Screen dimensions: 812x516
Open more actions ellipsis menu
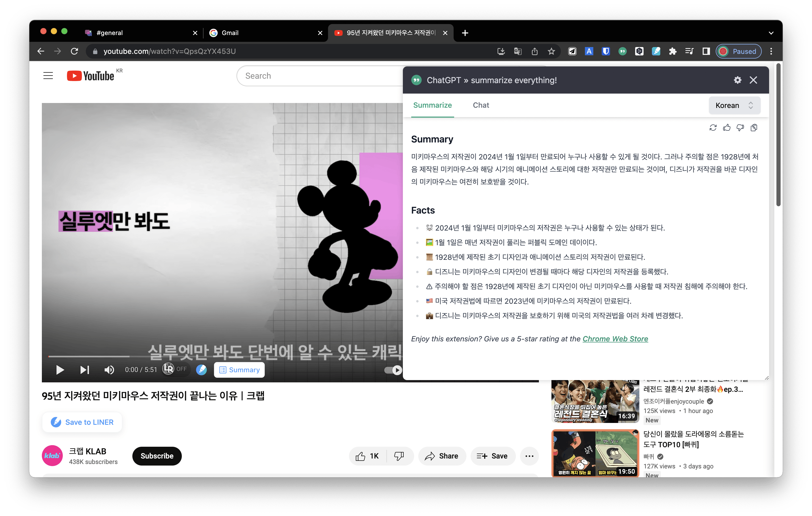click(529, 456)
